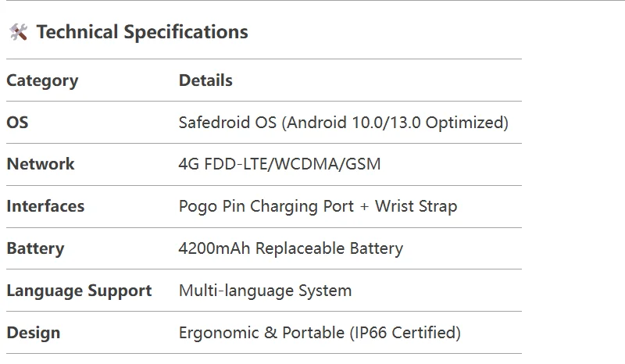625x364 pixels.
Task: Click the 4200mAh Replaceable Battery value
Action: (x=291, y=248)
